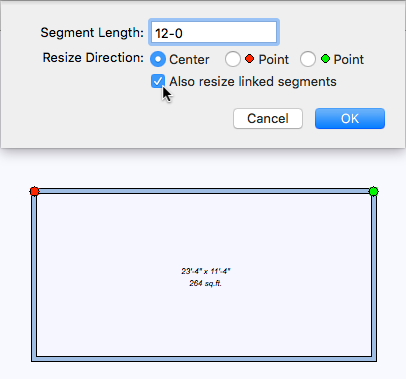Image resolution: width=406 pixels, height=379 pixels.
Task: Click the 'Also resize linked segments' text label
Action: (x=253, y=82)
